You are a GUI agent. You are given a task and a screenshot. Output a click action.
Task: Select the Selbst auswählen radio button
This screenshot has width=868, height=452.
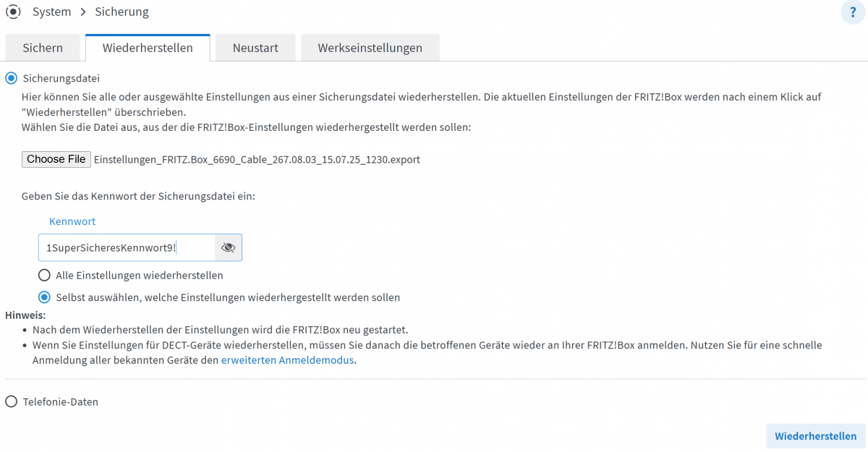45,297
